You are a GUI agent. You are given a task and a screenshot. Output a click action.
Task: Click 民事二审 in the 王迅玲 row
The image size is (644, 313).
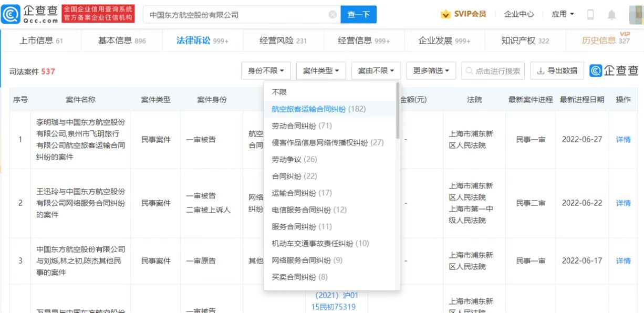531,203
